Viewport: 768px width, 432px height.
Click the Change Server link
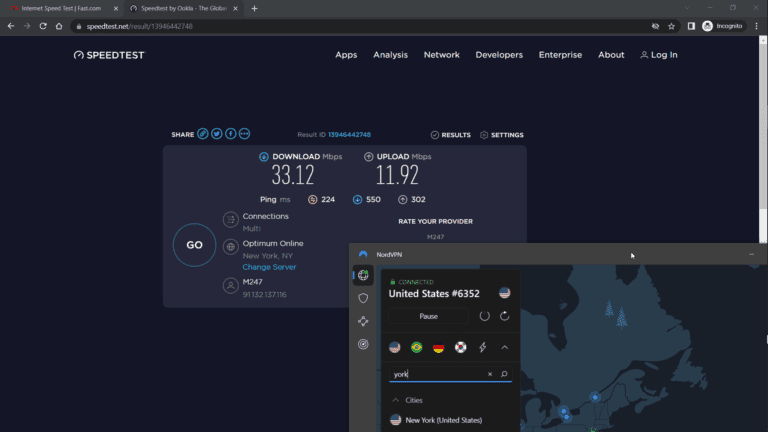tap(269, 267)
